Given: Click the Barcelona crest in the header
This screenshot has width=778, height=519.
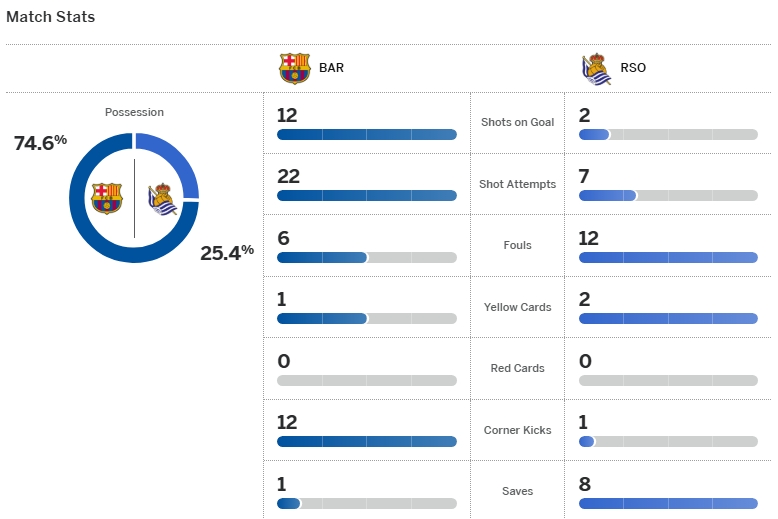Looking at the screenshot, I should (294, 68).
